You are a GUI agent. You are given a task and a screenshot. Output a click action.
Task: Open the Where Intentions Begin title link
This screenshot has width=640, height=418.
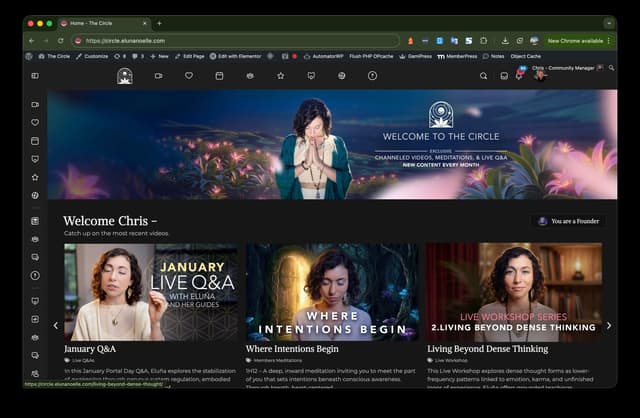[292, 349]
